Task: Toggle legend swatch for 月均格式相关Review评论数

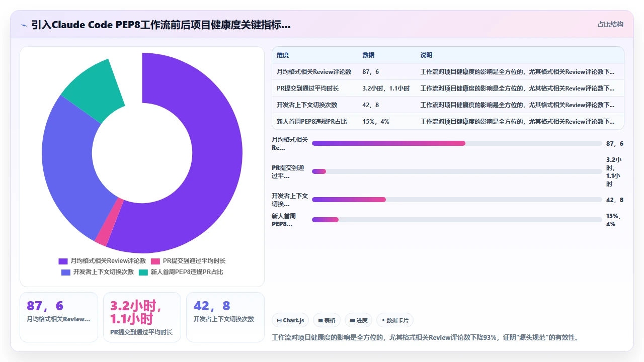Action: tap(63, 261)
